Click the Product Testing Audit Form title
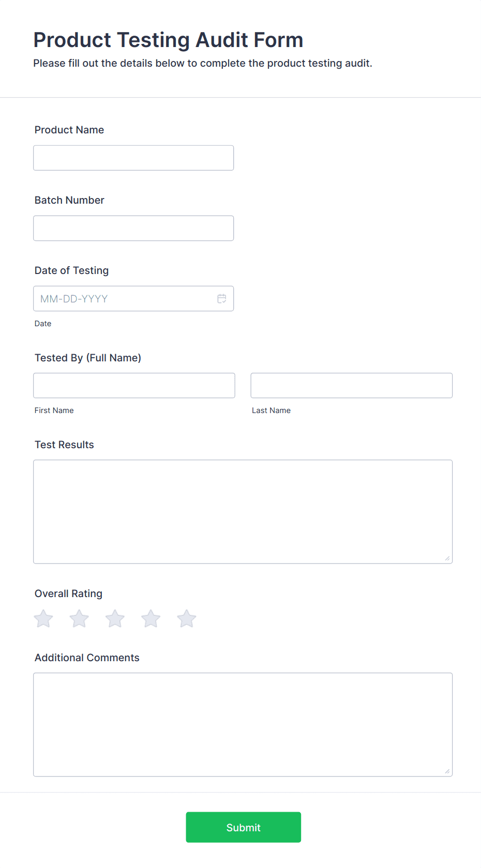481x868 pixels. 168,39
